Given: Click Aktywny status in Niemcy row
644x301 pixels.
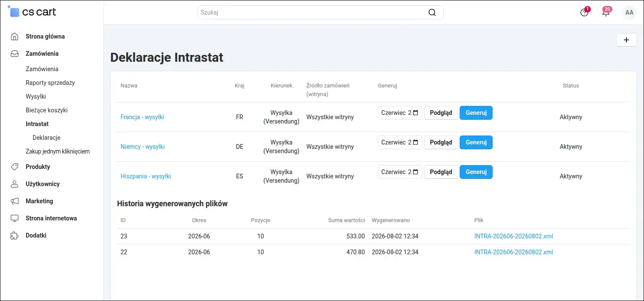Looking at the screenshot, I should [x=571, y=147].
